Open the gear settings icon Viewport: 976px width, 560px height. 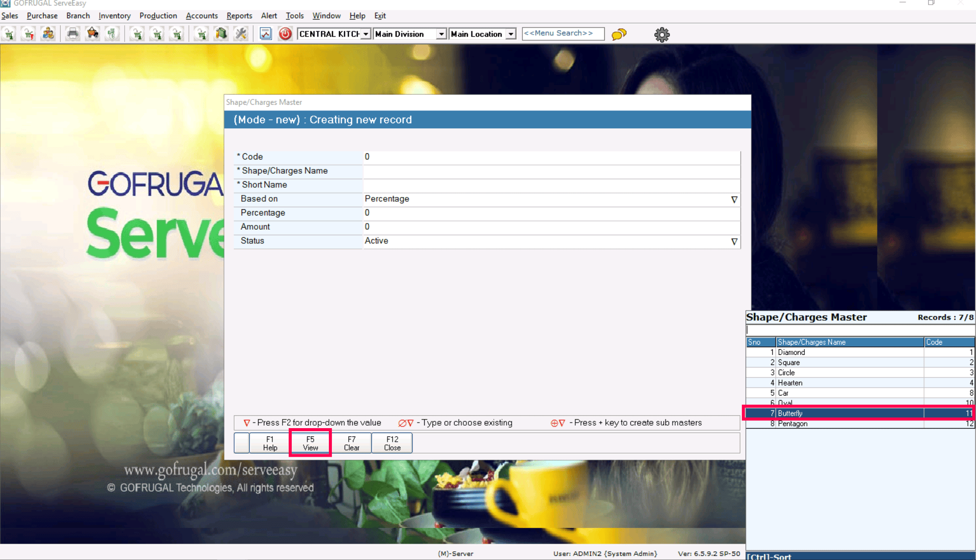click(x=662, y=35)
